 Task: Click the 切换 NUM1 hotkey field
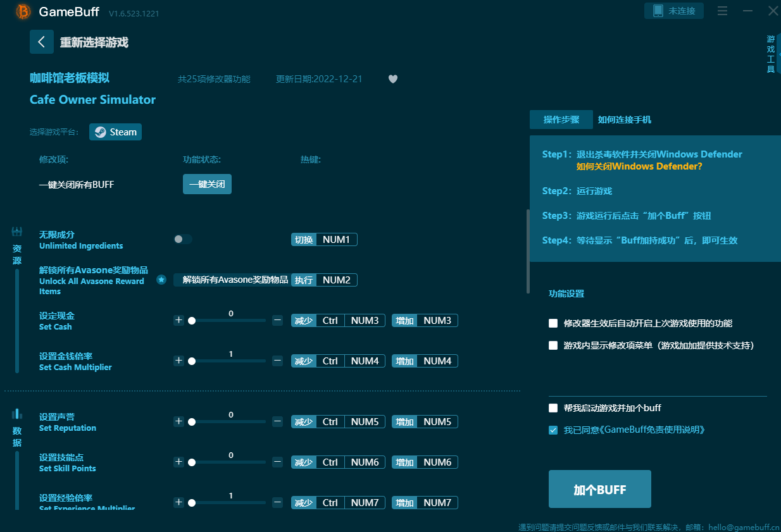[324, 240]
